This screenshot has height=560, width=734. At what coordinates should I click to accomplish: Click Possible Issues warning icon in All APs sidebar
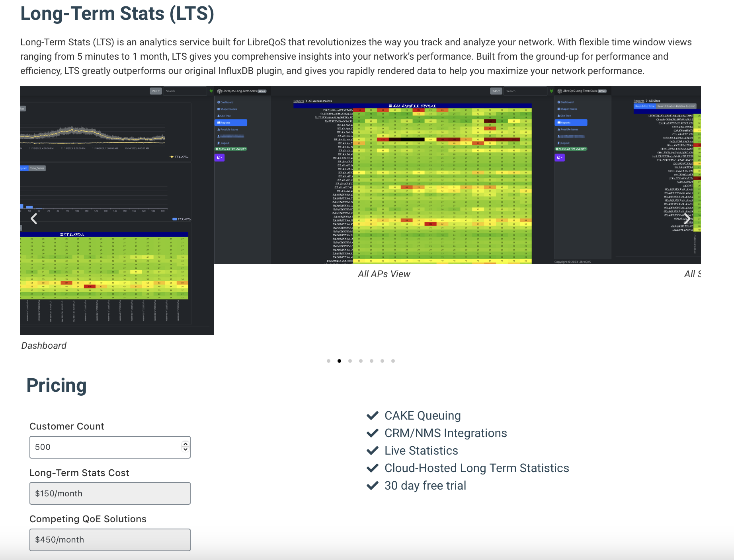click(x=219, y=129)
